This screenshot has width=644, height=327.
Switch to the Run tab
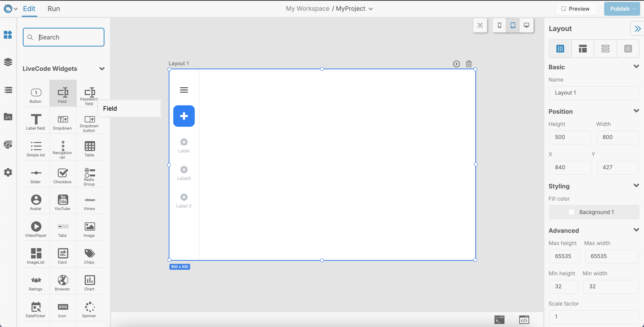(x=54, y=9)
